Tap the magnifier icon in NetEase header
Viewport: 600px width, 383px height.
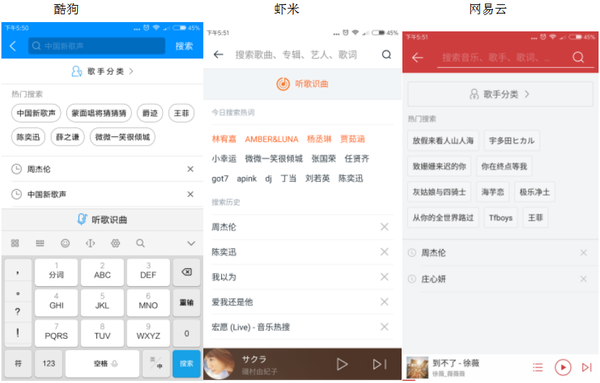(578, 58)
